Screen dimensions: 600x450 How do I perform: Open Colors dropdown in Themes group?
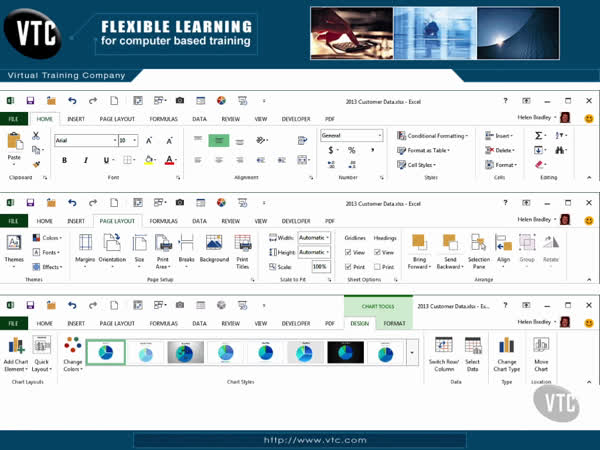pyautogui.click(x=47, y=238)
